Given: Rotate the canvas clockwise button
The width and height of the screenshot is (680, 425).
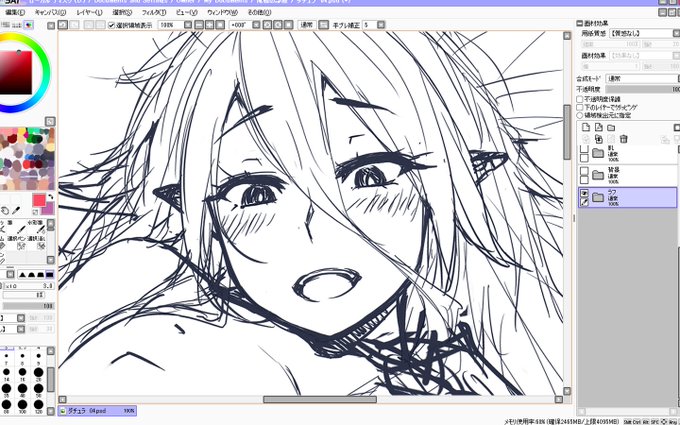Looking at the screenshot, I should pos(278,25).
